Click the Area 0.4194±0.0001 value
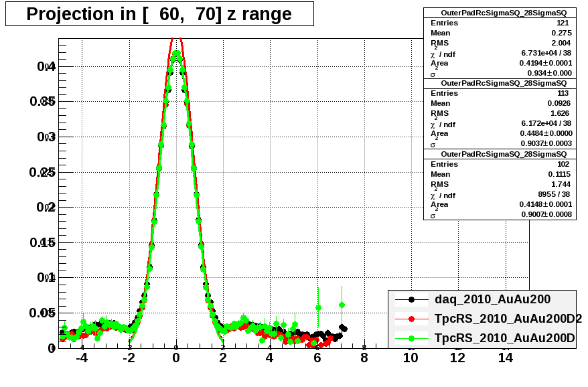 point(546,63)
